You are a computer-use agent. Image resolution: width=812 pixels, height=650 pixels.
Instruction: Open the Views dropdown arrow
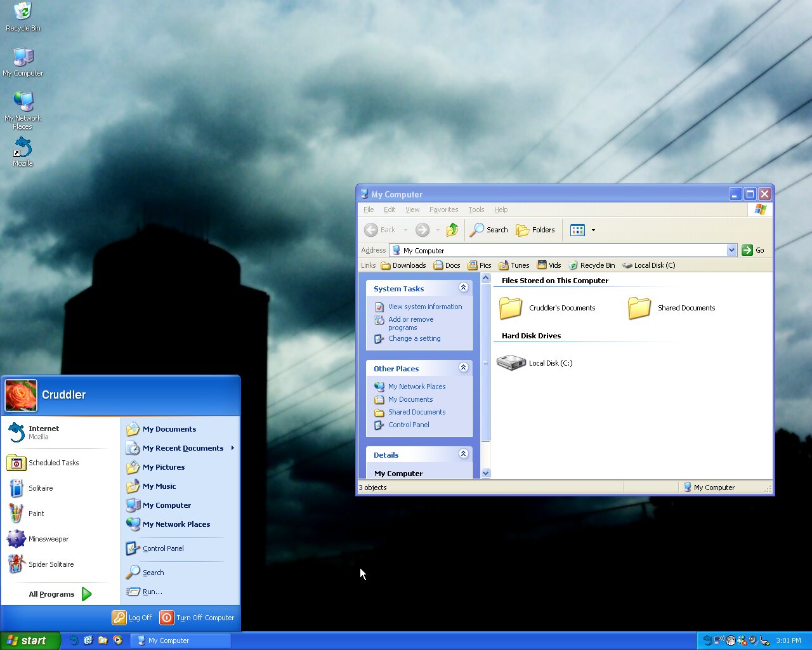click(593, 230)
